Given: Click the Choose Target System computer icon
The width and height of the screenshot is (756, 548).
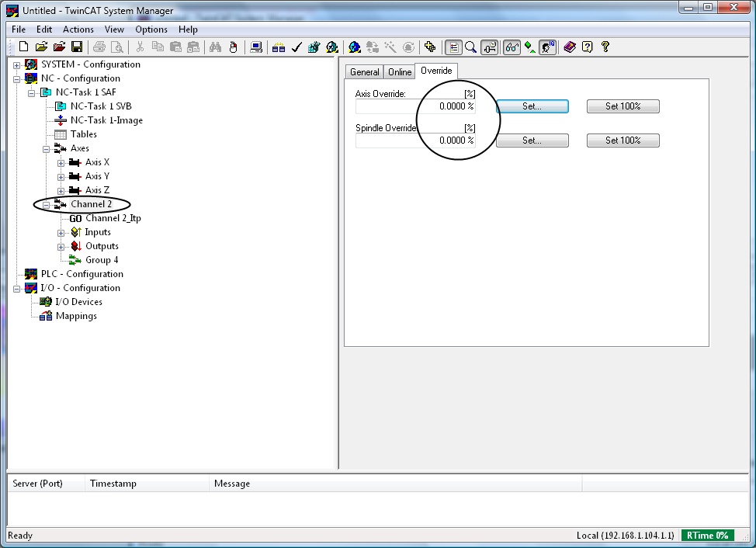Looking at the screenshot, I should click(x=256, y=47).
